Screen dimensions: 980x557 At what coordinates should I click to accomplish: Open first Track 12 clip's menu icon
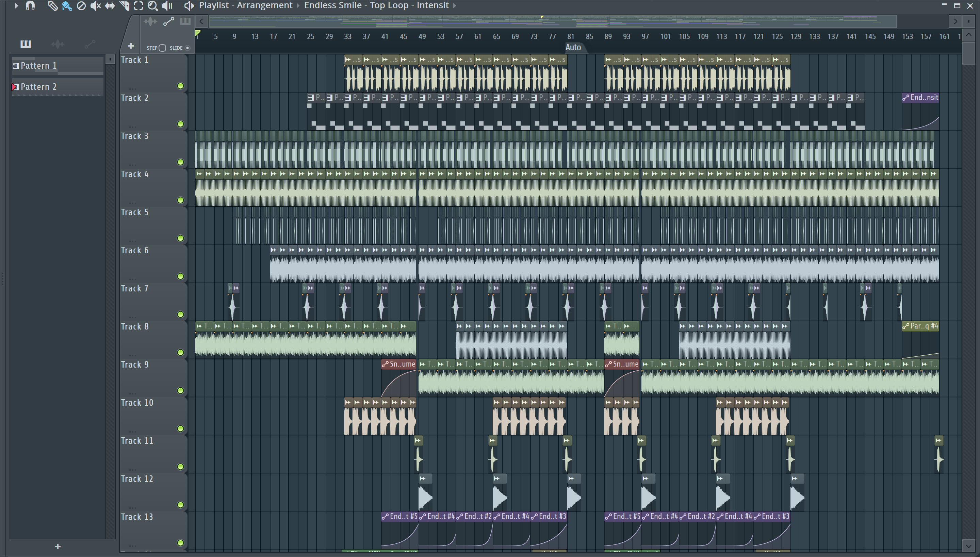(x=423, y=478)
